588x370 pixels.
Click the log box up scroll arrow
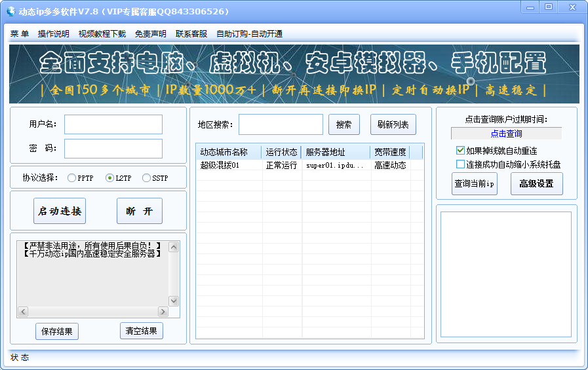click(174, 247)
